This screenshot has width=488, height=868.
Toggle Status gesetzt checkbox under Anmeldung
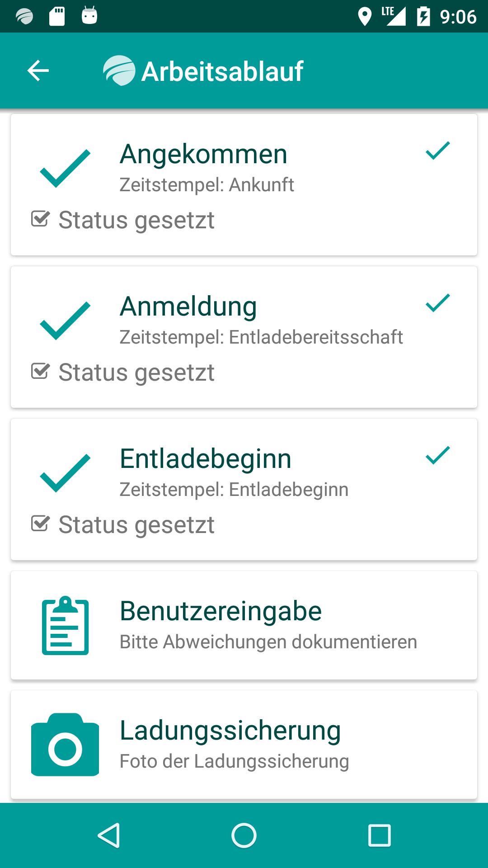[40, 371]
